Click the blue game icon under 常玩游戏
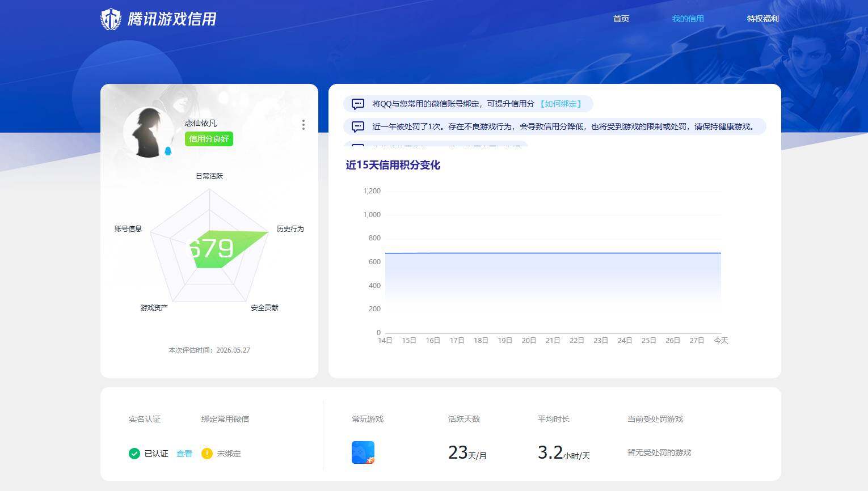Viewport: 868px width, 491px height. tap(363, 452)
